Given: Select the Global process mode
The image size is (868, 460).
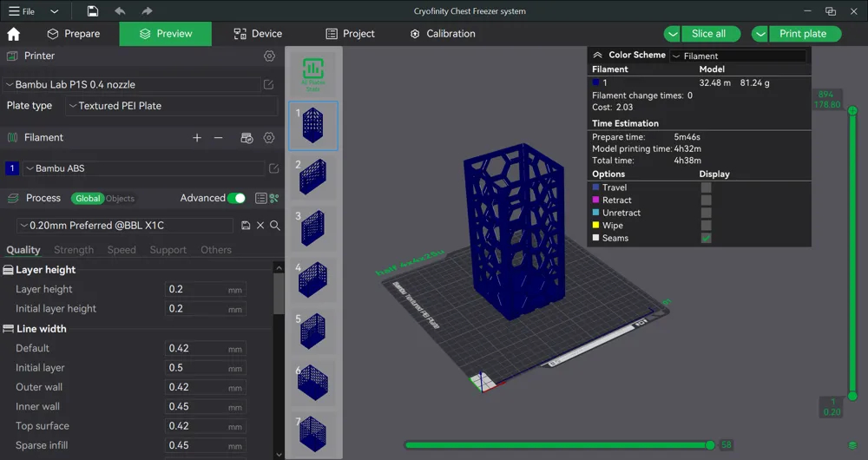Looking at the screenshot, I should point(88,198).
